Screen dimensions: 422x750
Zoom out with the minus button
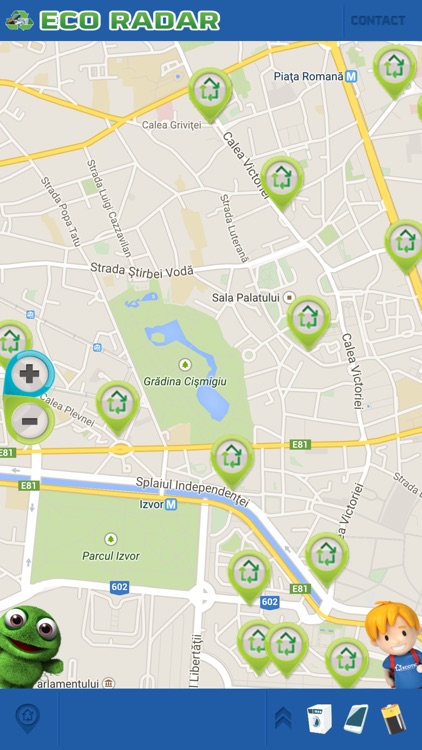click(30, 421)
